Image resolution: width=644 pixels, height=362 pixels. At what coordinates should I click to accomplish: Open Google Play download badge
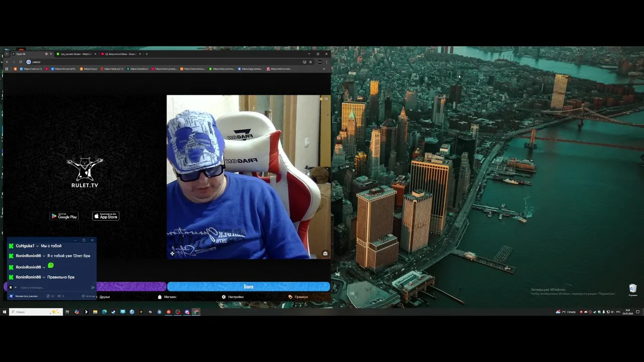tap(64, 216)
